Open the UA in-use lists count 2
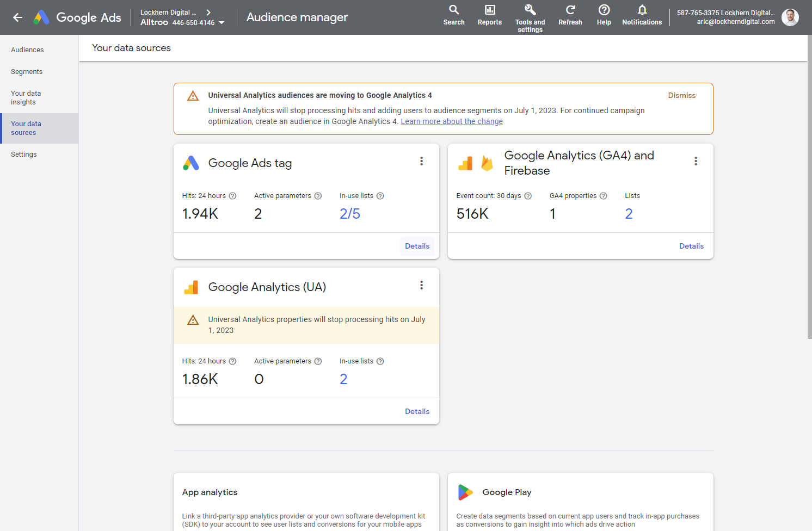 343,379
